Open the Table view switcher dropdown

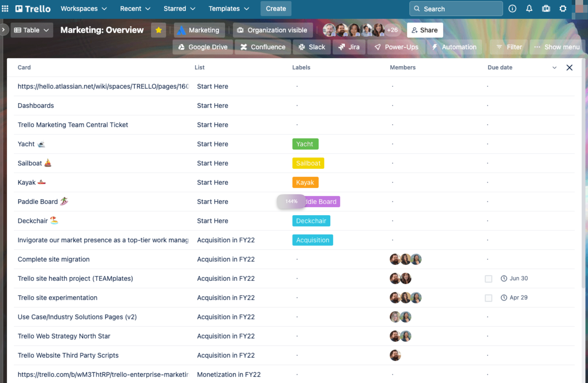coord(32,30)
